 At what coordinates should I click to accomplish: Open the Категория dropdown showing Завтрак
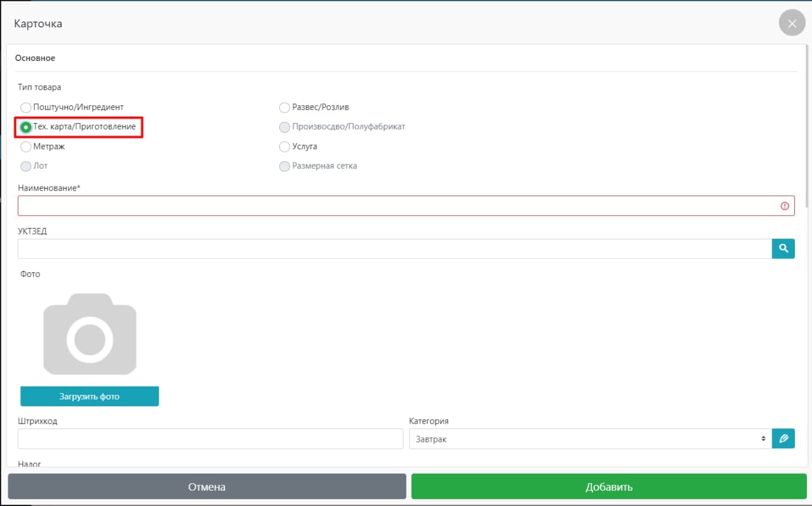click(589, 439)
